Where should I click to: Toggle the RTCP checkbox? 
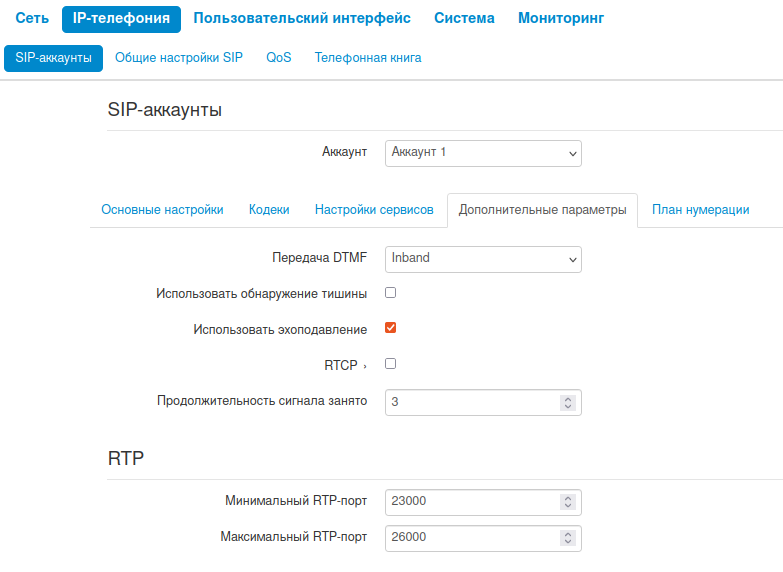[391, 364]
